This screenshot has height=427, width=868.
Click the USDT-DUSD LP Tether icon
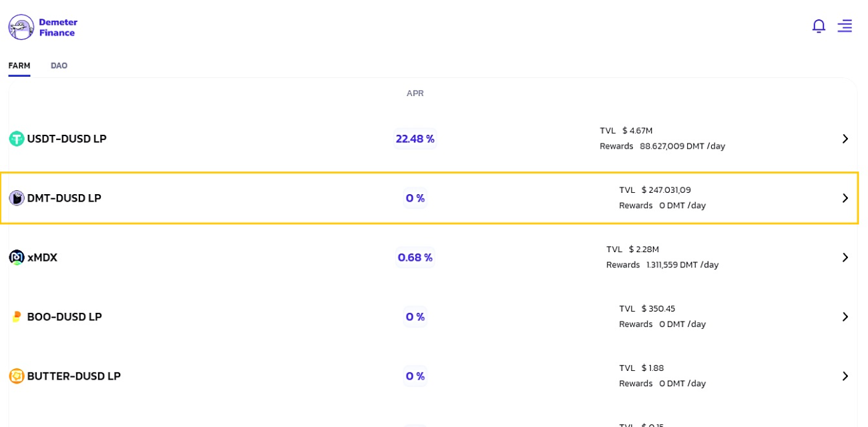(17, 139)
